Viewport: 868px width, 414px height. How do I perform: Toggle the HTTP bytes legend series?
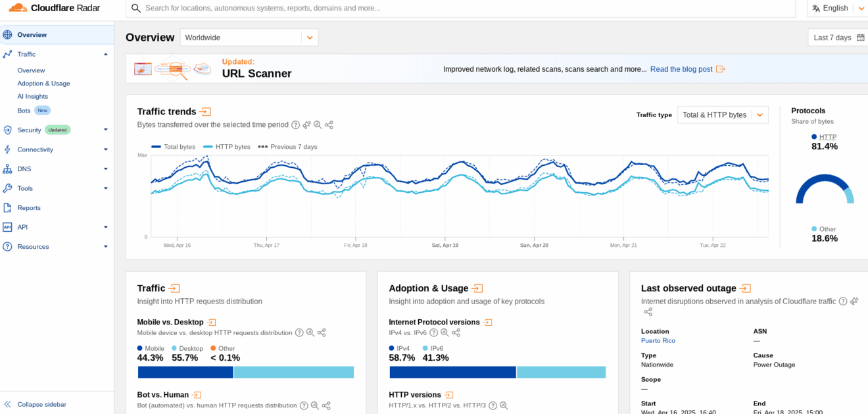click(227, 147)
